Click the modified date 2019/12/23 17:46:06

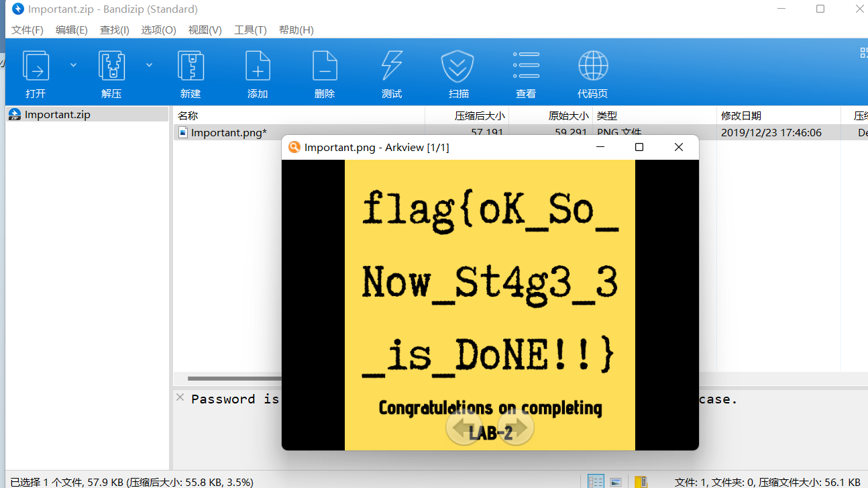[x=771, y=132]
